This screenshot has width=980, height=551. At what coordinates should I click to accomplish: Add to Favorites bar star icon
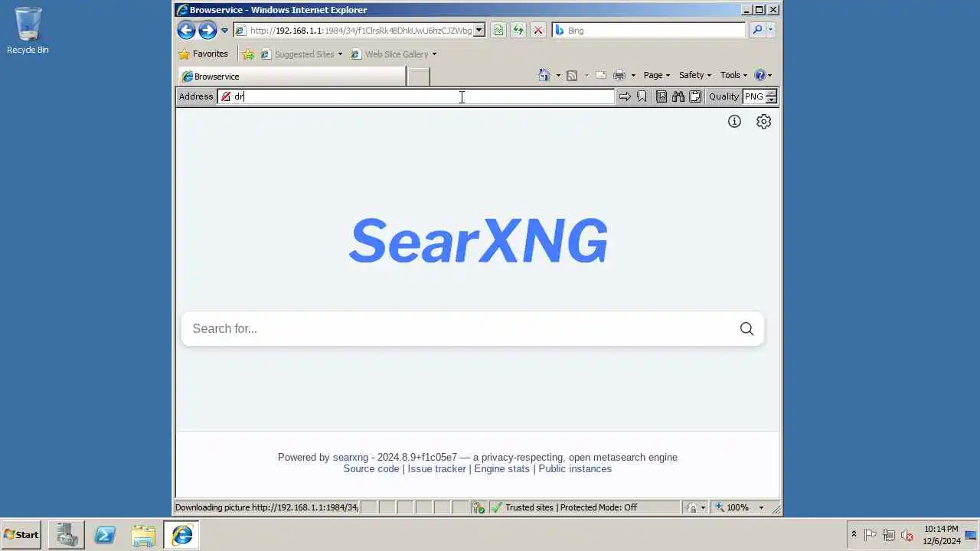(x=248, y=54)
